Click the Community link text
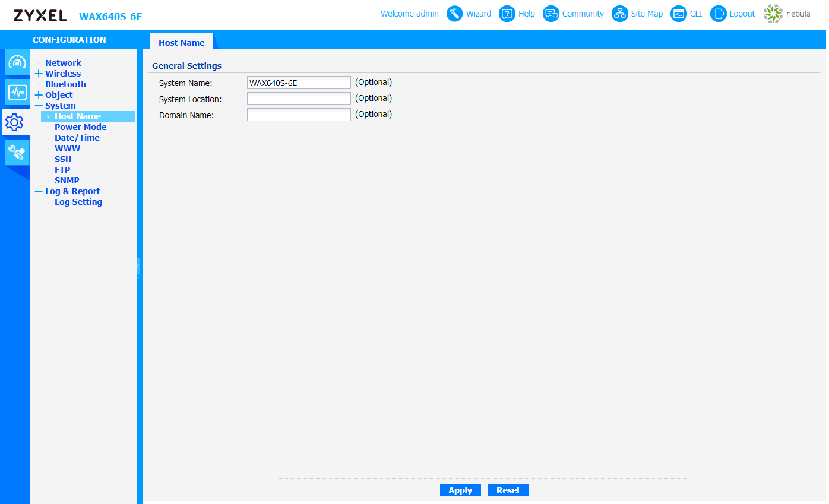The image size is (829, 504). pos(583,14)
